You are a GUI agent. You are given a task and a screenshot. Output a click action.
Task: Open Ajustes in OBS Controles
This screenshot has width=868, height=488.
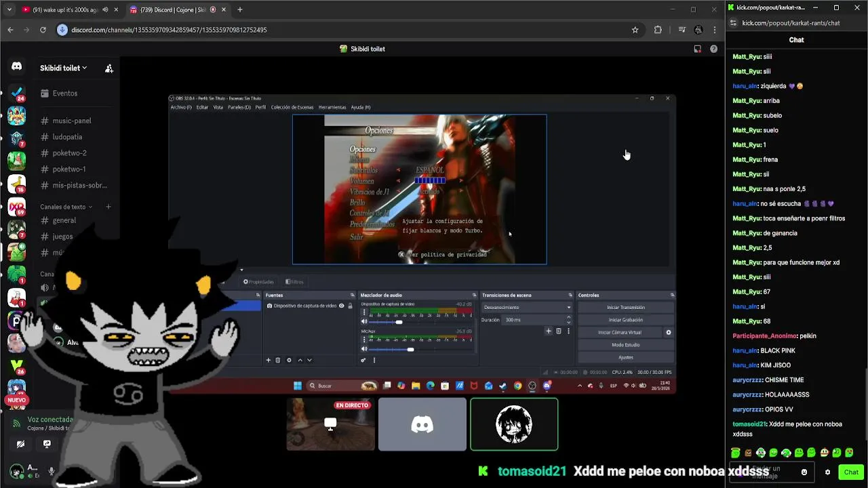(626, 357)
